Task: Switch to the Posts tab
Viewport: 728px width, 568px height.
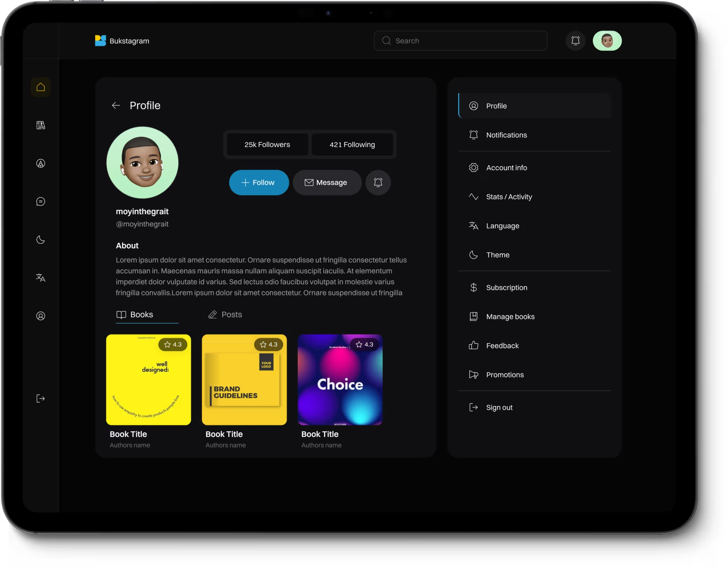Action: click(x=225, y=315)
